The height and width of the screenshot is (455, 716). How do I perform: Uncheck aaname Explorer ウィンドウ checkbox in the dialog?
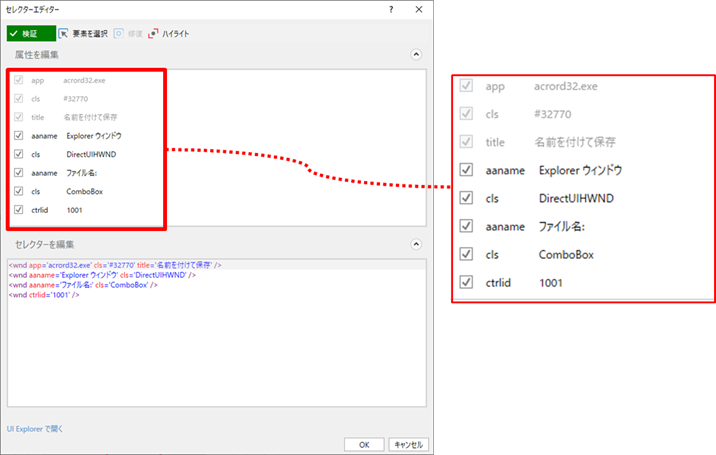(x=18, y=135)
